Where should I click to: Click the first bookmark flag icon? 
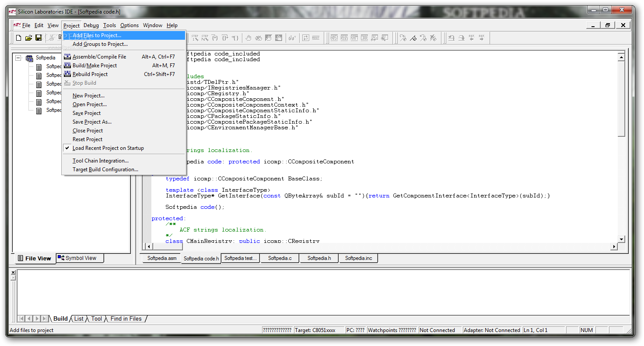coord(403,38)
